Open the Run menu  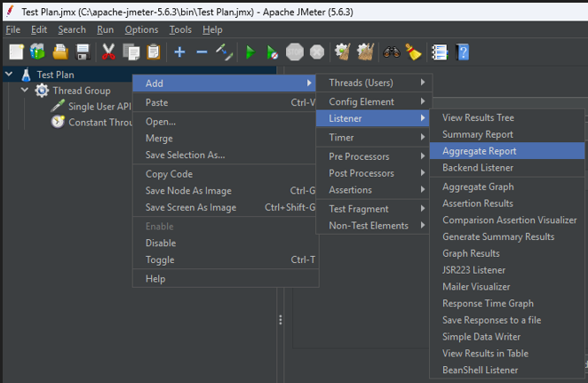(x=105, y=29)
